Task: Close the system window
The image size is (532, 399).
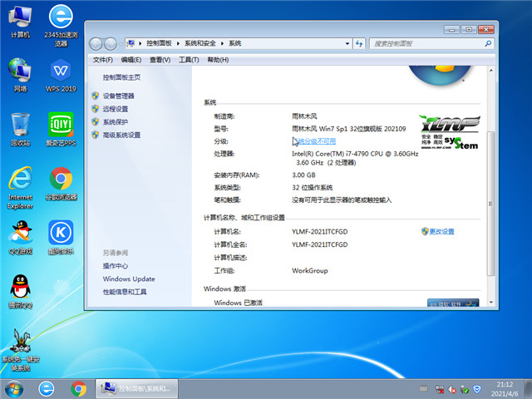Action: click(x=485, y=30)
